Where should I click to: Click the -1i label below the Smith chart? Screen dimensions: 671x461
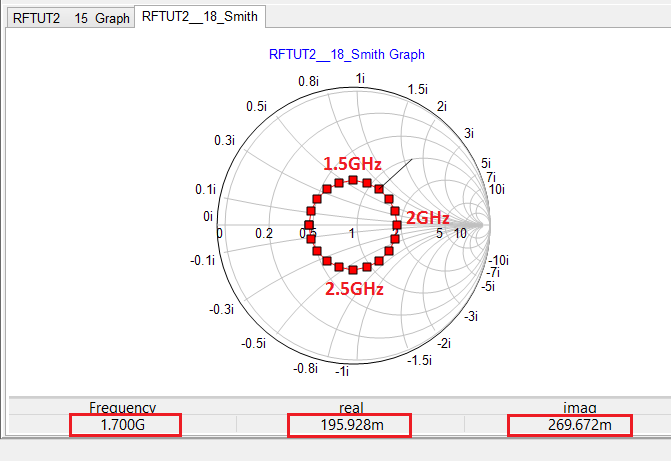coord(342,372)
